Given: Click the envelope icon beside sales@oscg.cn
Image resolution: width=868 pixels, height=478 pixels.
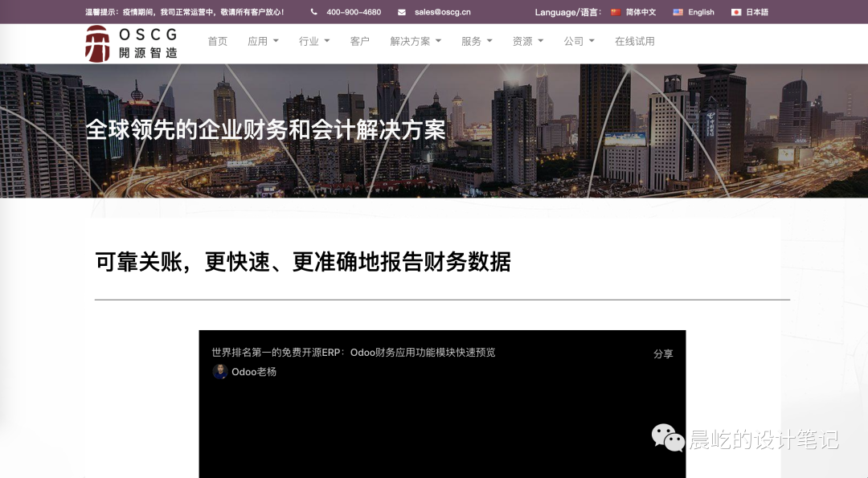Looking at the screenshot, I should tap(399, 12).
